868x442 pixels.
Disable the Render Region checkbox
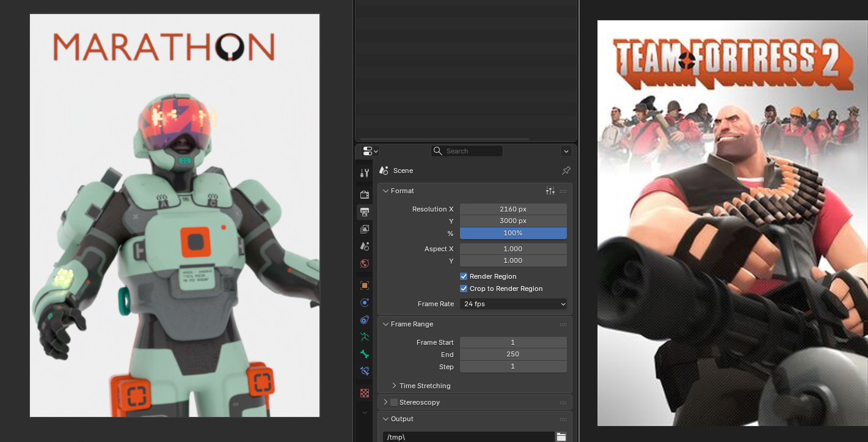[464, 276]
